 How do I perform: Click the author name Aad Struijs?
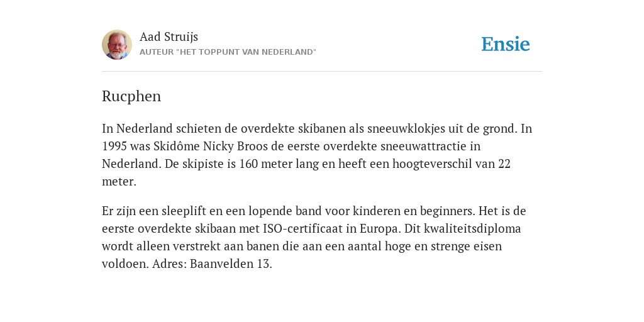click(169, 37)
